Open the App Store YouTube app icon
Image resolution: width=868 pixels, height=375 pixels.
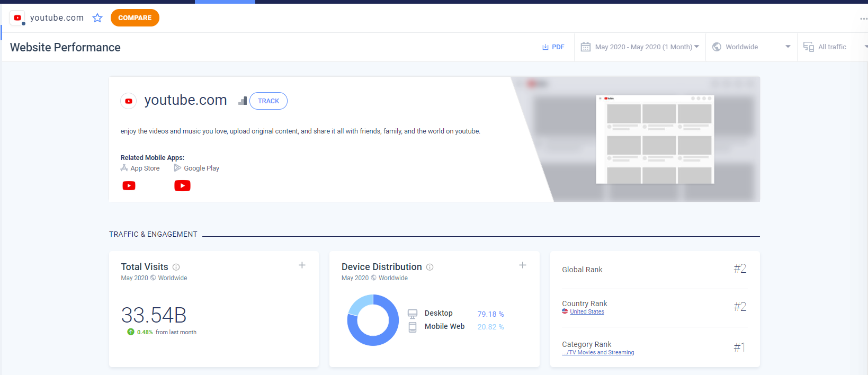coord(129,186)
